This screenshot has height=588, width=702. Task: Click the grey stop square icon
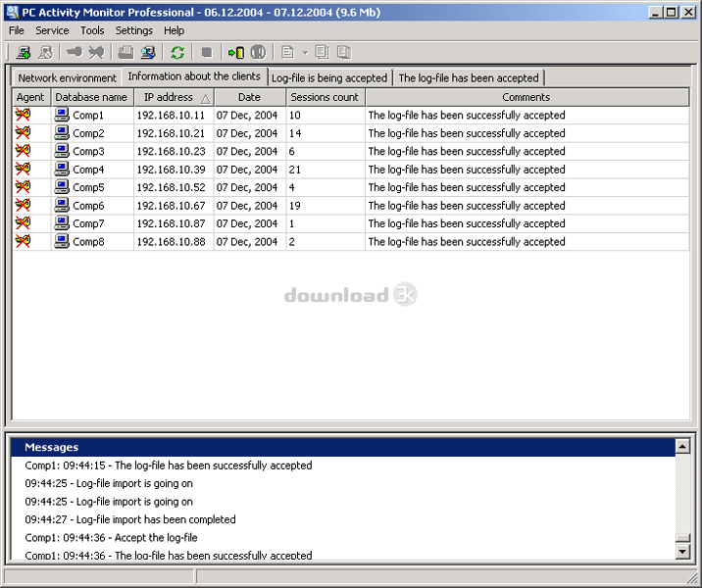pyautogui.click(x=207, y=53)
